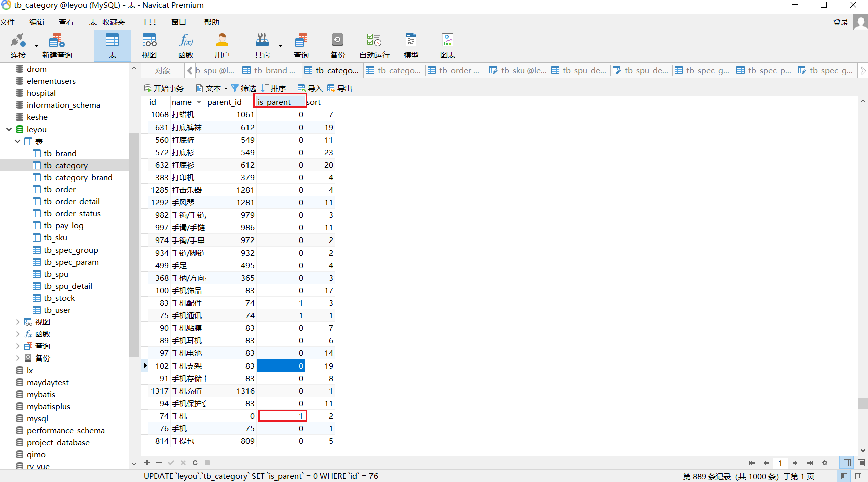The height and width of the screenshot is (482, 868).
Task: Open the 查看 menu
Action: [66, 22]
